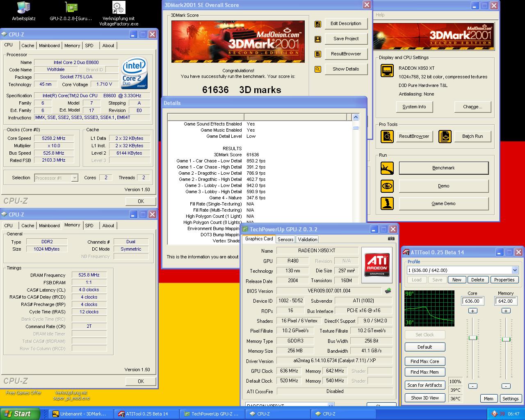Click the Benchmark run icon
Viewport: 525px width, 420px height.
point(387,168)
